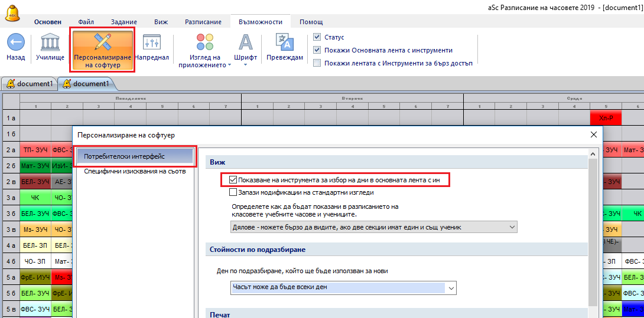Screen dimensions: 644x318
Task: Click the aSc bell application logo
Action: 12,11
